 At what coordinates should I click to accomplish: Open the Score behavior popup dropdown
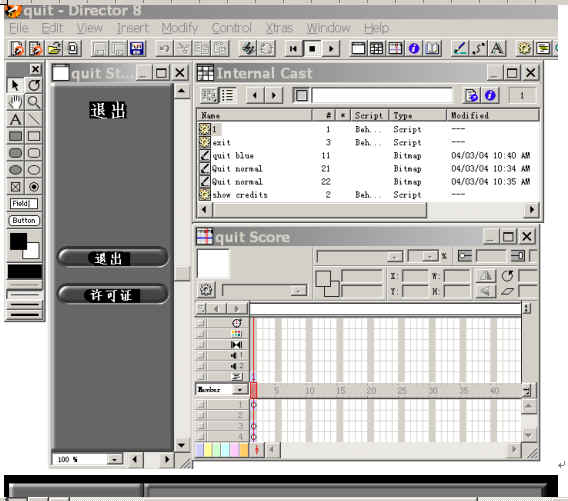(298, 291)
